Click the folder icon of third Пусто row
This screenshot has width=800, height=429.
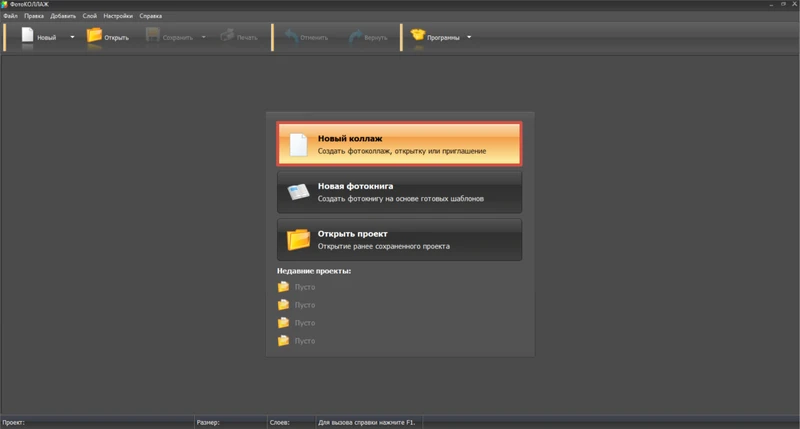(x=283, y=322)
